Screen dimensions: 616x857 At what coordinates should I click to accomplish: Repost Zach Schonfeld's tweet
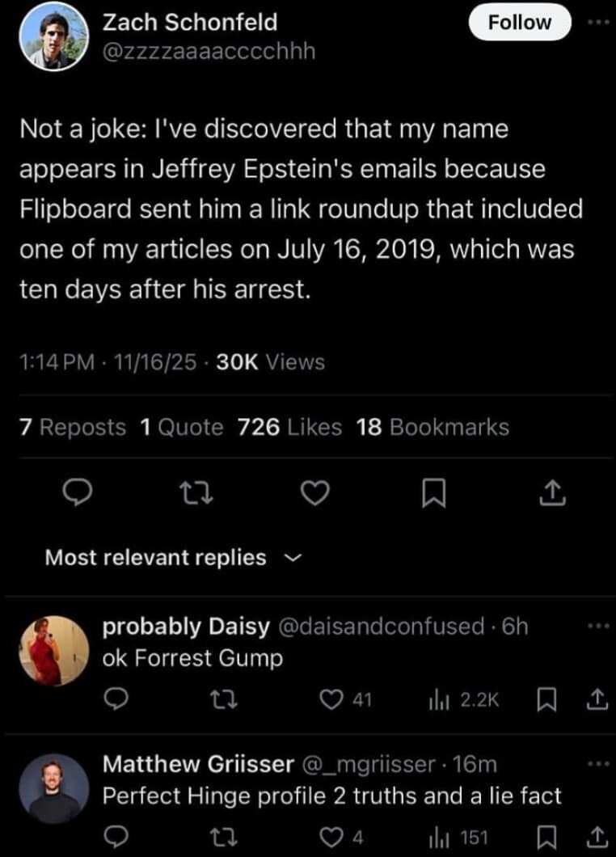tap(196, 493)
